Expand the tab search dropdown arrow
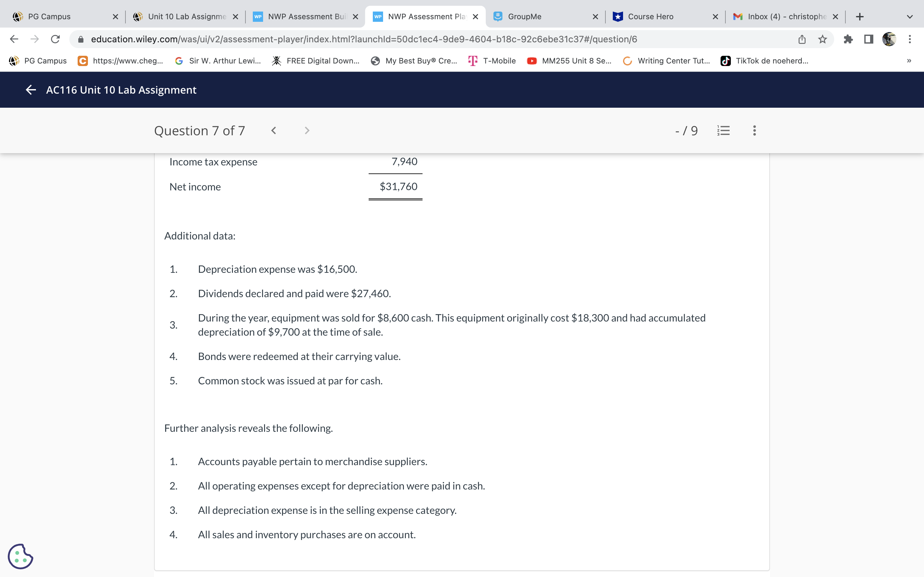 910,16
